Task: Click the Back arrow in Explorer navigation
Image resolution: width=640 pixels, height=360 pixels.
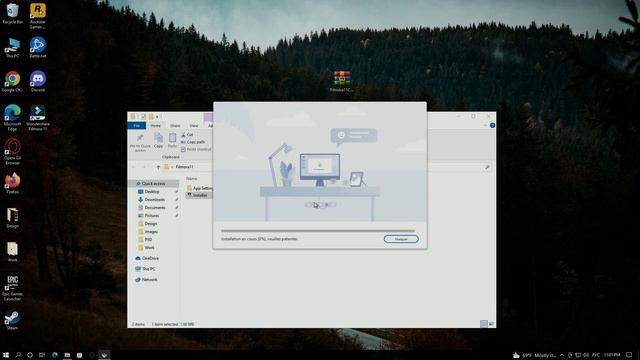Action: click(133, 167)
